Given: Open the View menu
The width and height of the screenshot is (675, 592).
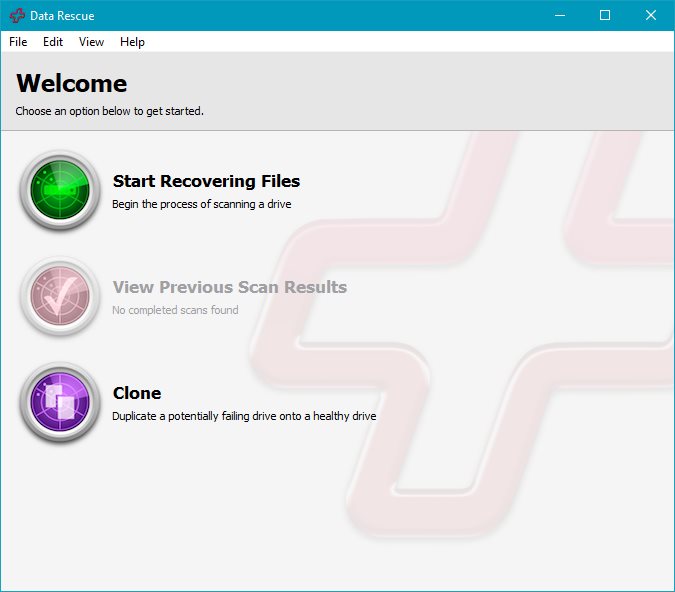Looking at the screenshot, I should click(x=91, y=42).
